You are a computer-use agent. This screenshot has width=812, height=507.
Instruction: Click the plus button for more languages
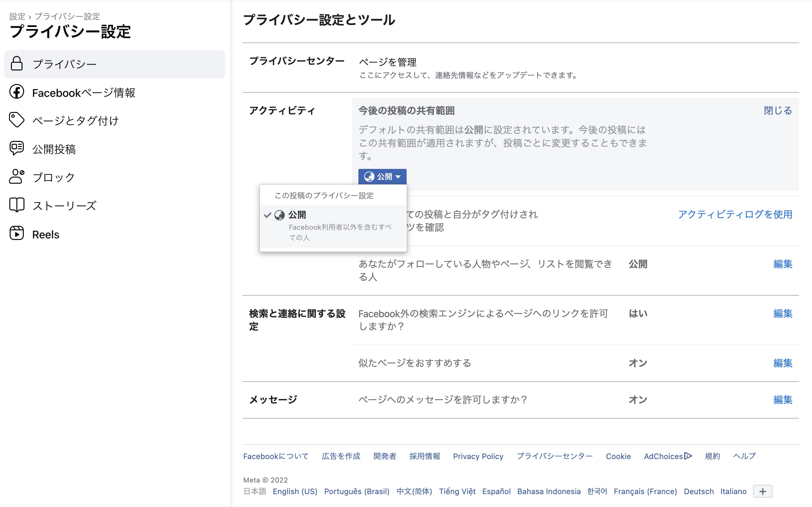762,491
